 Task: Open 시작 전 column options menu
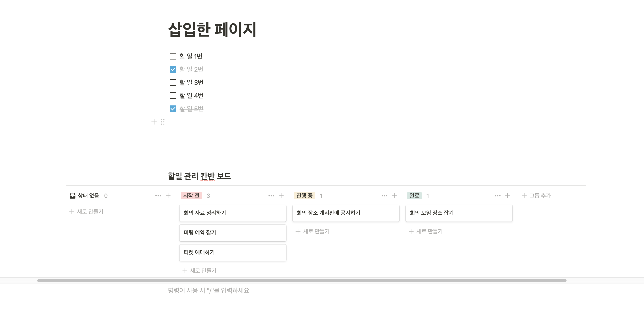(271, 196)
